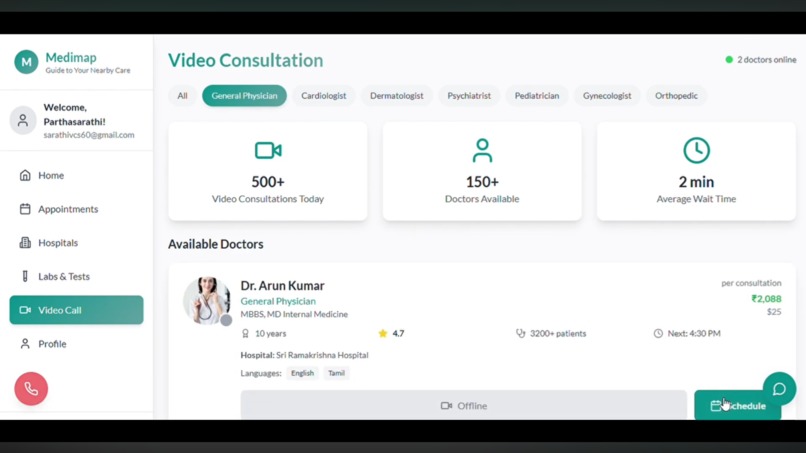Click the Dr. Arun Kumar name heading

[282, 285]
